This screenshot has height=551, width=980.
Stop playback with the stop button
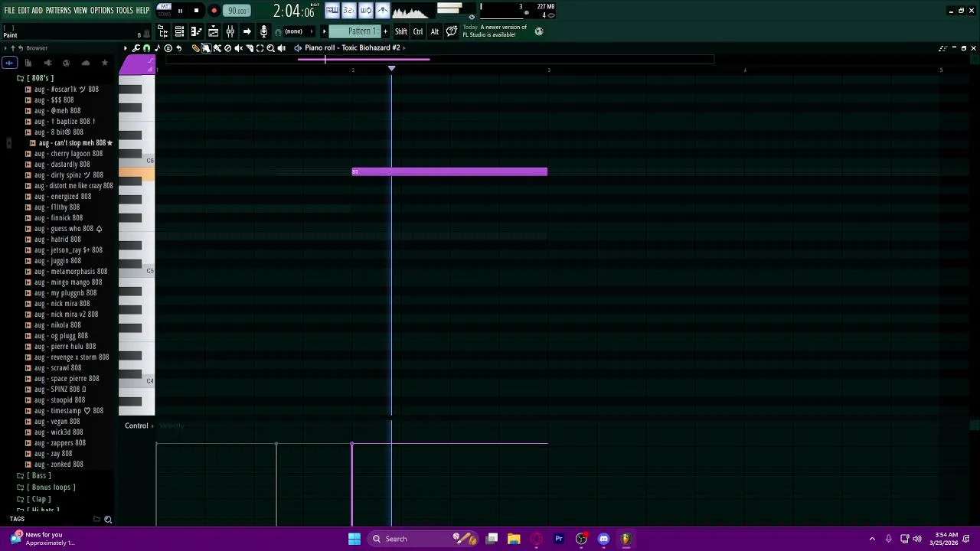tap(196, 11)
